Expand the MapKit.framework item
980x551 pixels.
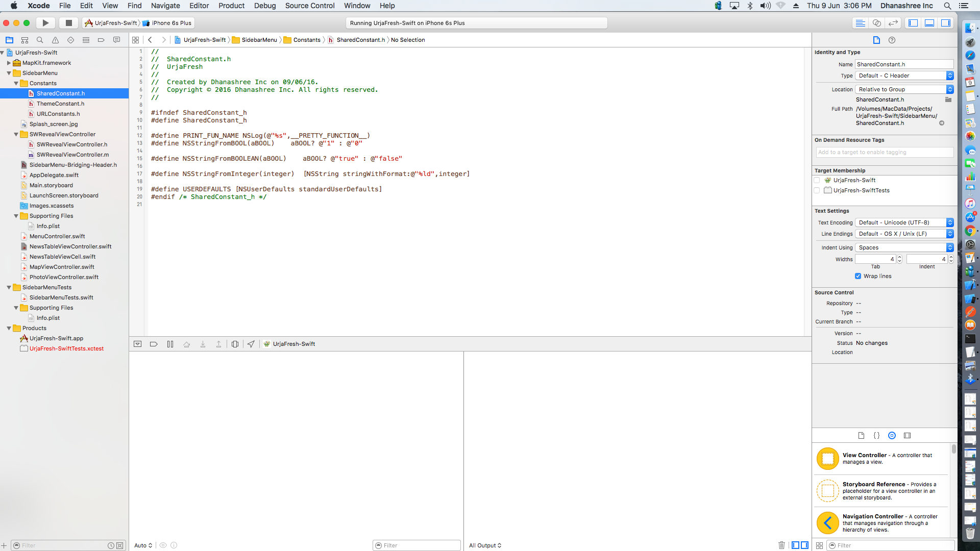[9, 63]
